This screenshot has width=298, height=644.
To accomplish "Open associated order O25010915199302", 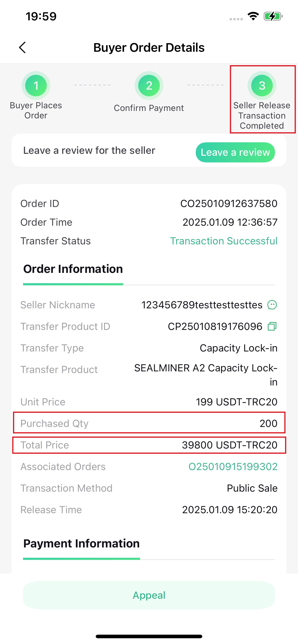I will [x=233, y=466].
